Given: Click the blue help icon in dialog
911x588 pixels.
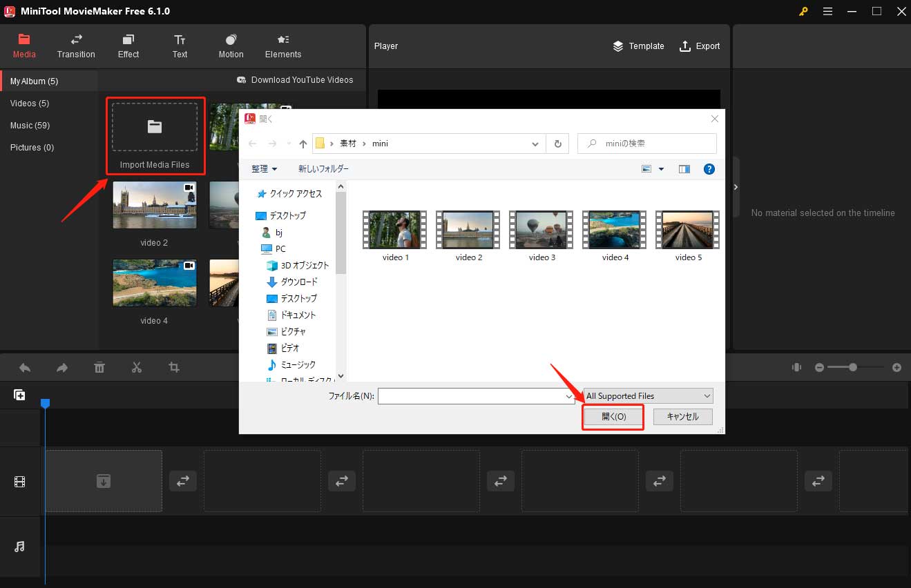Looking at the screenshot, I should pyautogui.click(x=709, y=169).
